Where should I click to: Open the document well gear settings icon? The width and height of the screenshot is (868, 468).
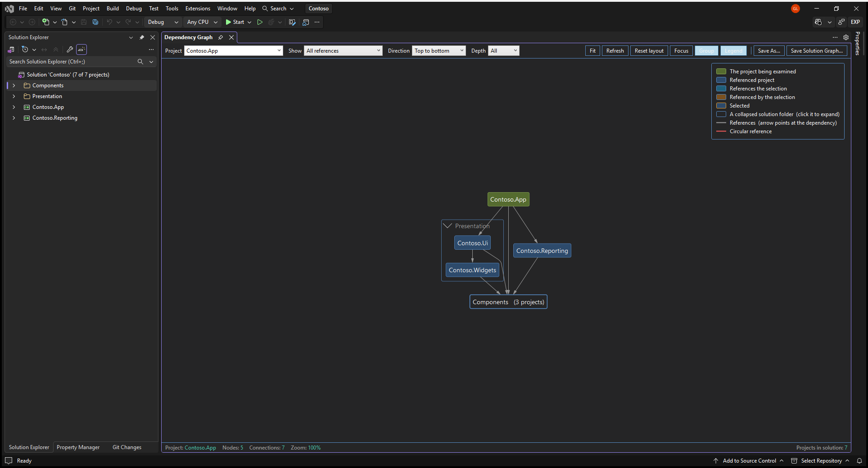click(x=846, y=37)
